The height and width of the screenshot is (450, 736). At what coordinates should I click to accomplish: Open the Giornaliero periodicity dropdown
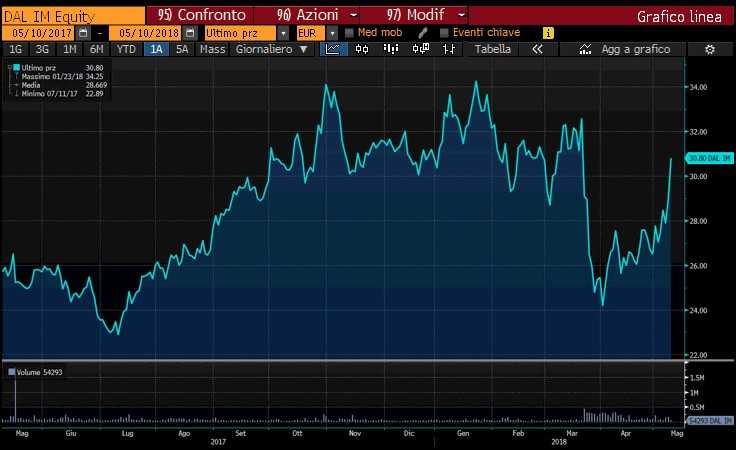point(271,49)
